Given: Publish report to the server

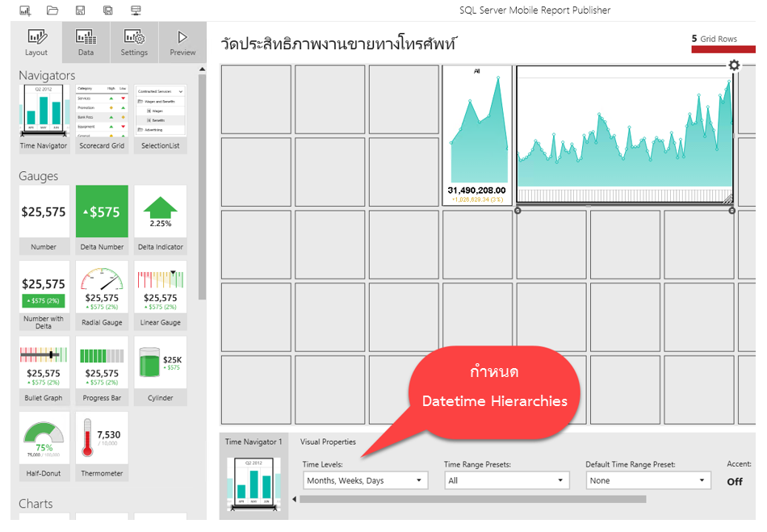Looking at the screenshot, I should coord(135,10).
